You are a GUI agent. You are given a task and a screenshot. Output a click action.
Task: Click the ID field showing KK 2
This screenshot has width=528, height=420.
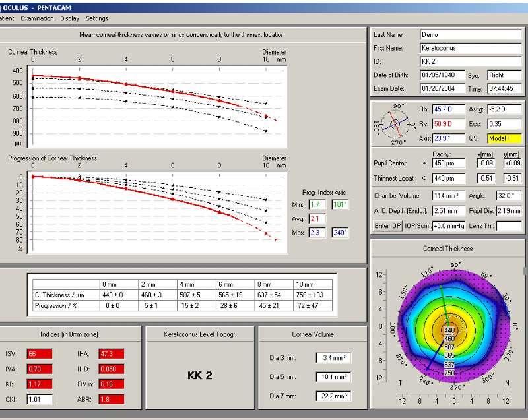[x=471, y=61]
